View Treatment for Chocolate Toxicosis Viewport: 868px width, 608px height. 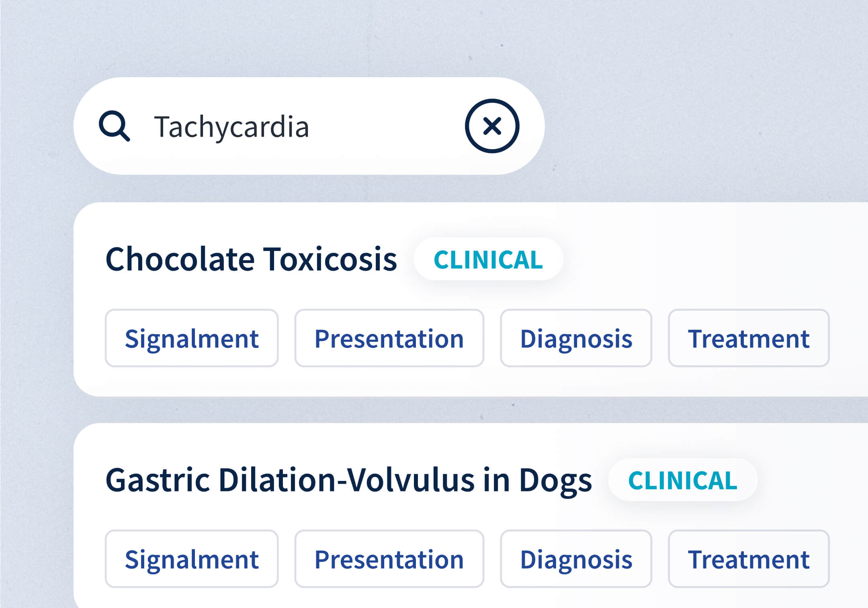click(x=749, y=338)
